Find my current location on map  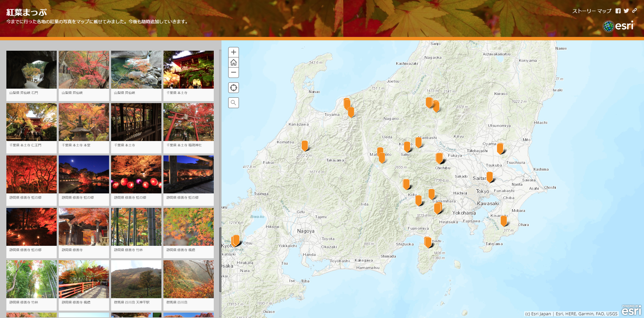tap(234, 88)
